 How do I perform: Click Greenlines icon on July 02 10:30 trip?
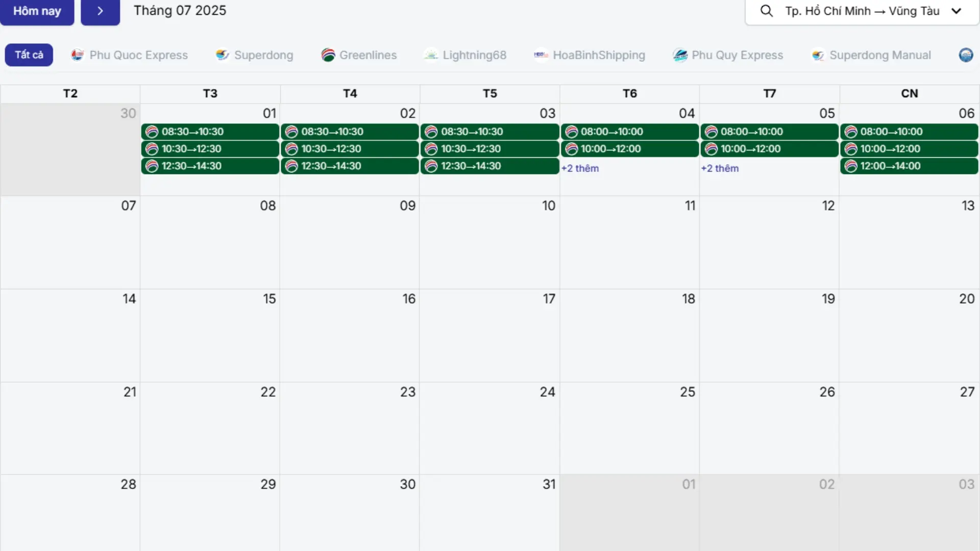291,149
